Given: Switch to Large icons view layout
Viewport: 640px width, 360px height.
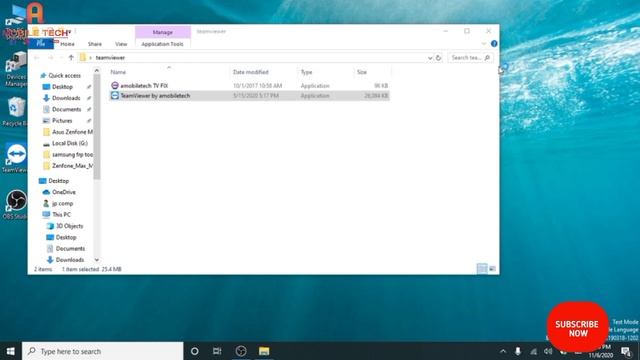Looking at the screenshot, I should [493, 269].
